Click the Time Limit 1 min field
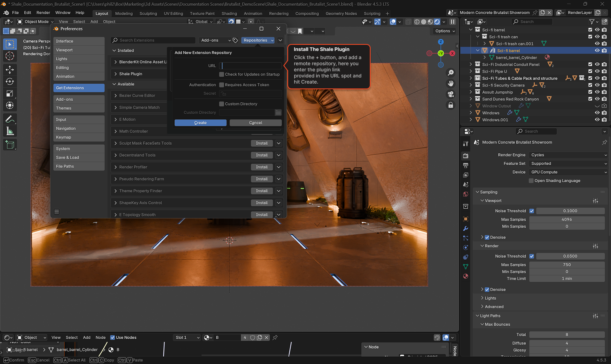The width and height of the screenshot is (611, 364). tap(567, 278)
